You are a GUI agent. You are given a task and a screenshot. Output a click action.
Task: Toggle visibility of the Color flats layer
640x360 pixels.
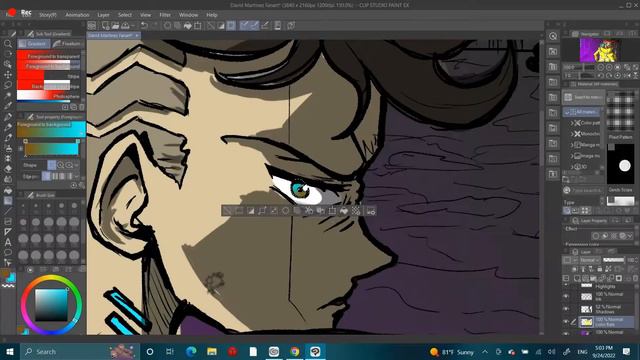[x=566, y=322]
